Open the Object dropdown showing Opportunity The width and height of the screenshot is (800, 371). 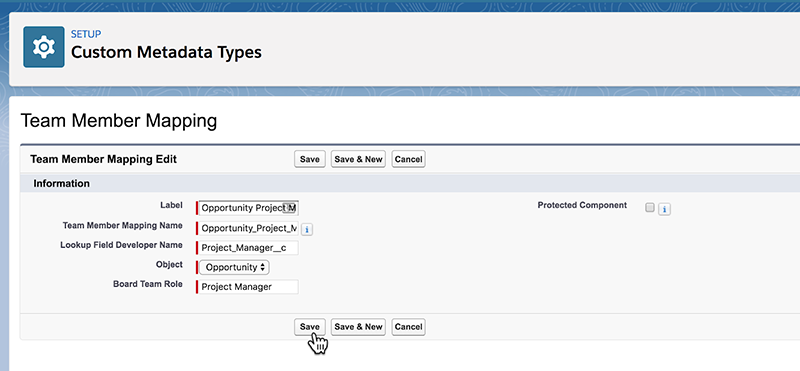pos(234,267)
